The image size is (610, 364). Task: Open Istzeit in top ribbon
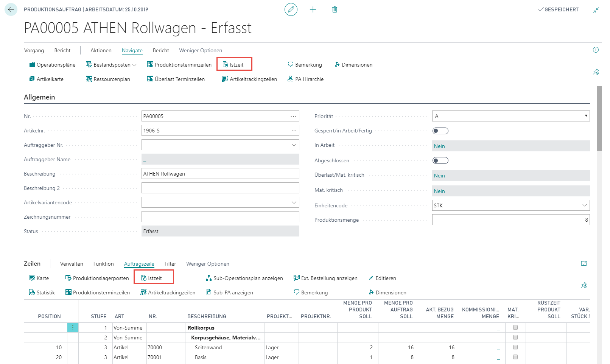(233, 65)
